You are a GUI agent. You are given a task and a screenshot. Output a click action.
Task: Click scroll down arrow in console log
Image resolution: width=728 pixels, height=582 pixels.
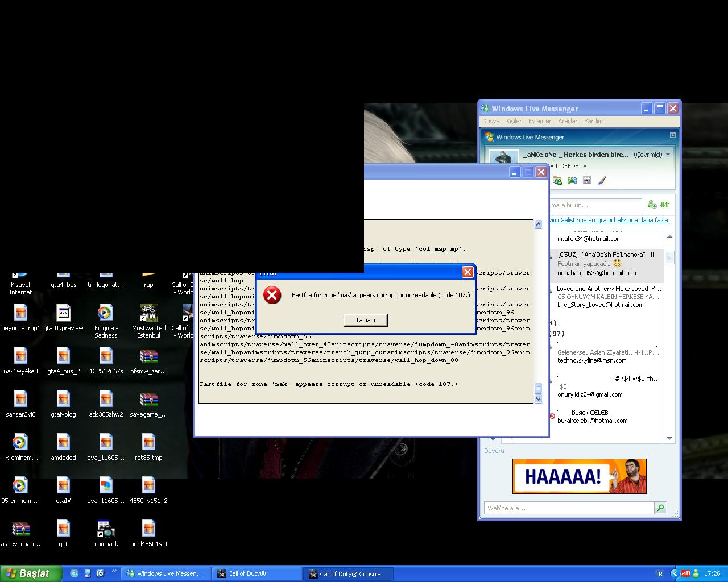(x=538, y=399)
